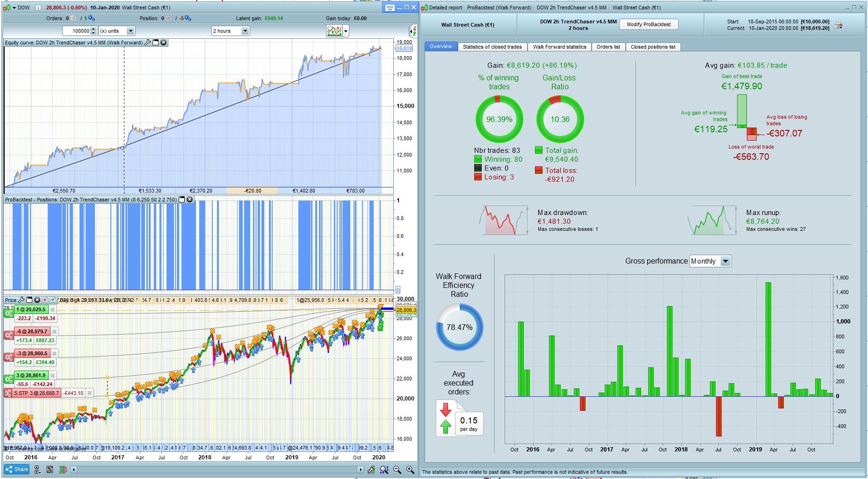Click the Walk Forward Efficiency 78.47% gauge
The image size is (868, 479).
coord(459,327)
